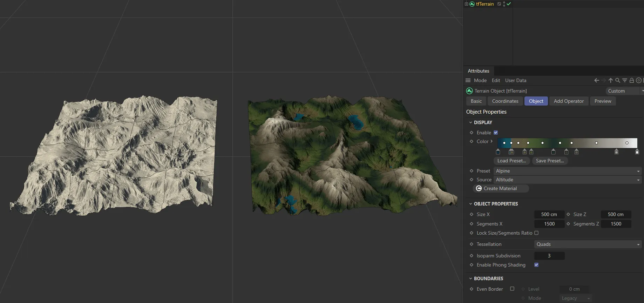Open the Tessellation dropdown showing Quads
This screenshot has height=303, width=644.
588,244
